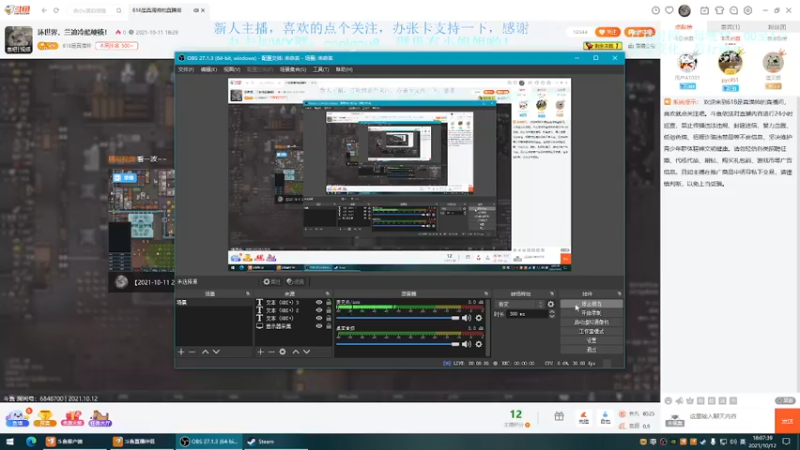Open the Edit menu in OBS
Image resolution: width=800 pixels, height=450 pixels.
click(x=208, y=69)
